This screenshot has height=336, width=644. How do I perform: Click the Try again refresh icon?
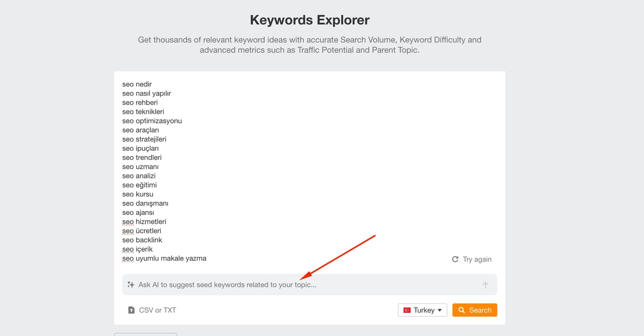click(455, 259)
